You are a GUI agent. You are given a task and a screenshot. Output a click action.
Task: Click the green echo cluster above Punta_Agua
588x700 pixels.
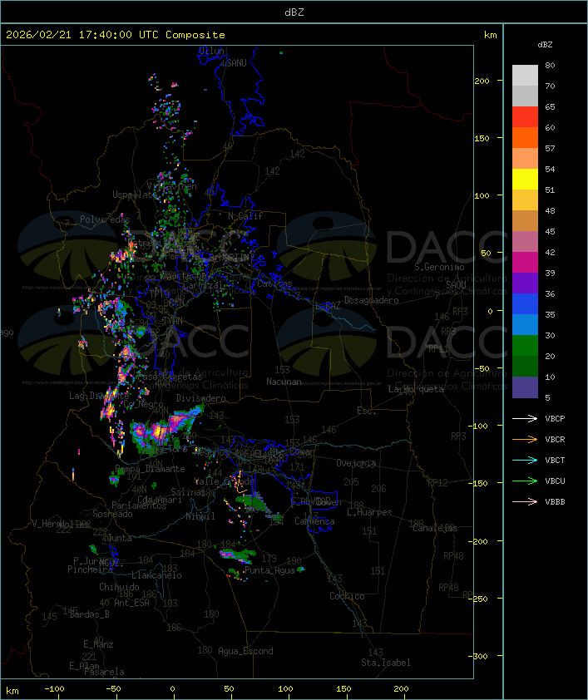point(237,555)
